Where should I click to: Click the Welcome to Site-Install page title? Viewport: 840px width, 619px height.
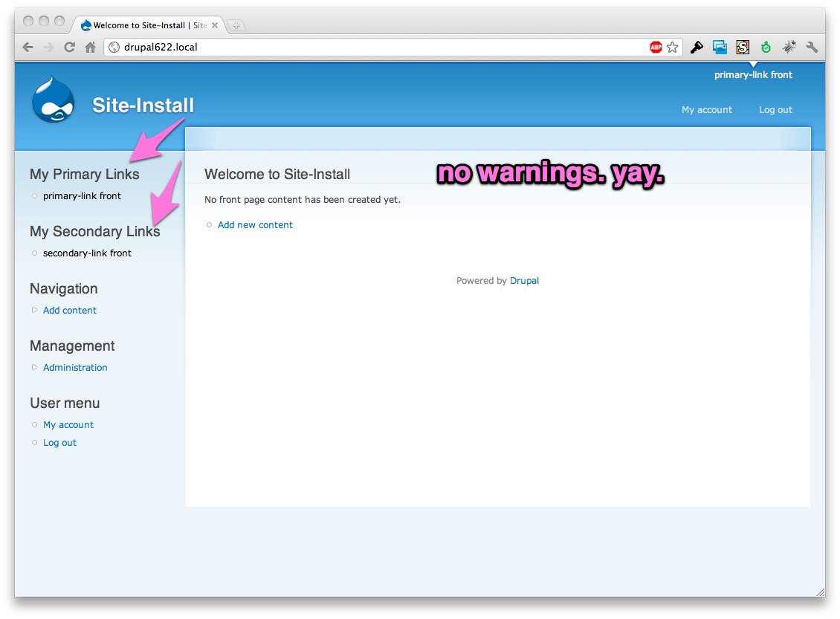(x=277, y=175)
